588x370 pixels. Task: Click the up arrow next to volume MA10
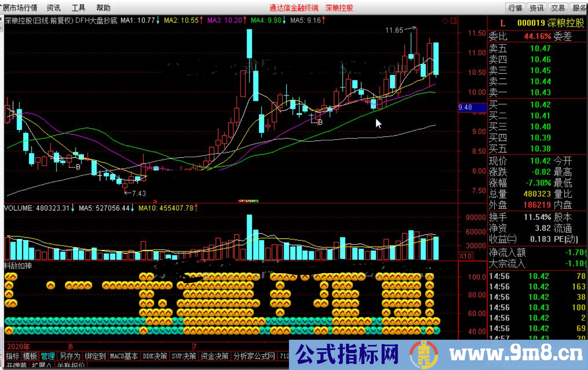196,208
